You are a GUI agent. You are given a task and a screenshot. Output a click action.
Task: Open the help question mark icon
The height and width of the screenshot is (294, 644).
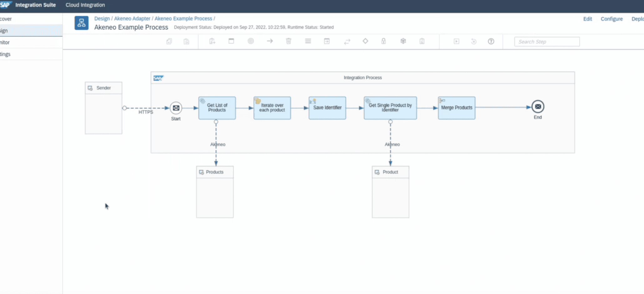(491, 41)
